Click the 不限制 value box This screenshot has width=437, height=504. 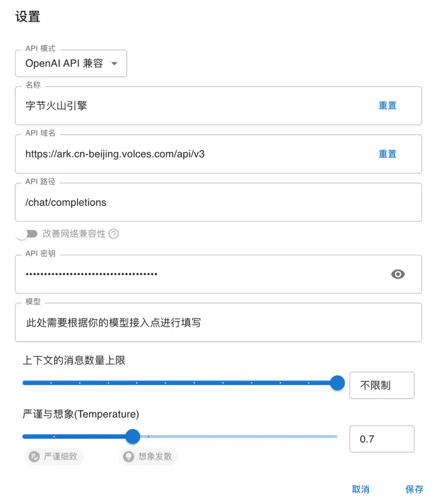click(x=382, y=385)
